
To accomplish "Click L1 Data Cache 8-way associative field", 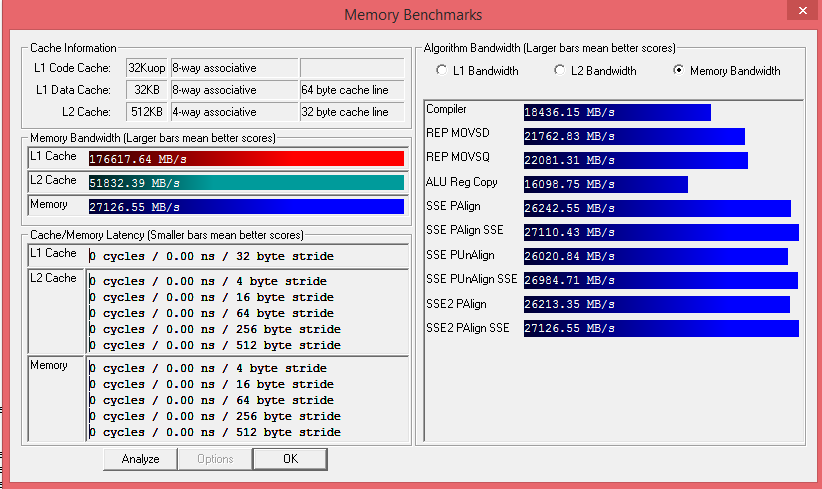I will pos(234,90).
